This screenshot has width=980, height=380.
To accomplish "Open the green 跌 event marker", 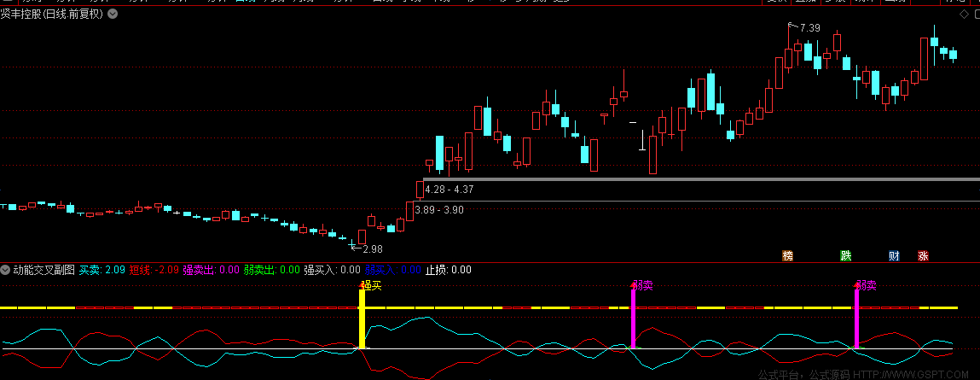I will [845, 255].
